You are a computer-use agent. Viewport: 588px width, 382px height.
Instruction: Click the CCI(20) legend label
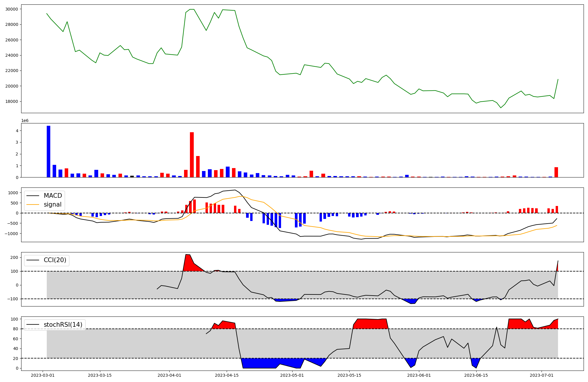point(55,260)
